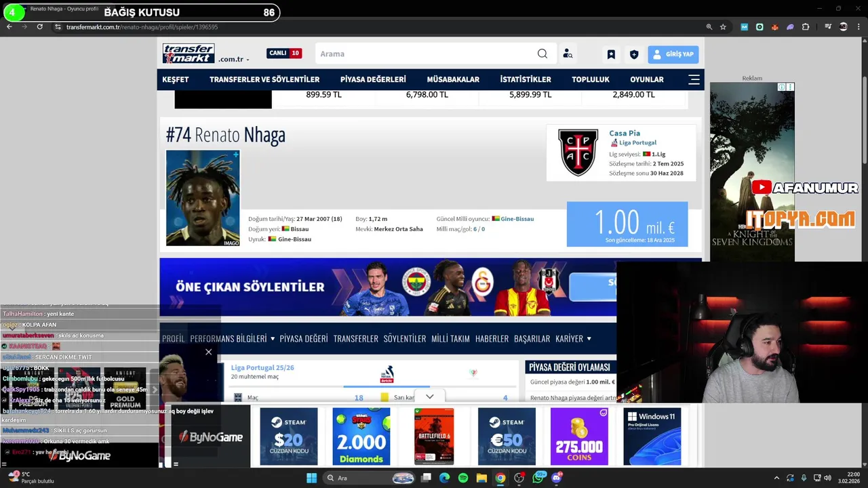Open Chrome three-dot menu
The width and height of the screenshot is (868, 488).
coord(858,27)
